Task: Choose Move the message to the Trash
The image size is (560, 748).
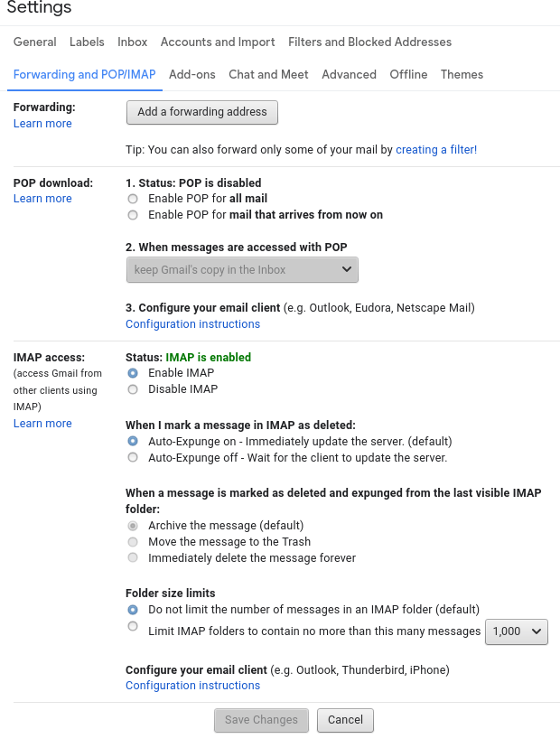Action: point(133,541)
